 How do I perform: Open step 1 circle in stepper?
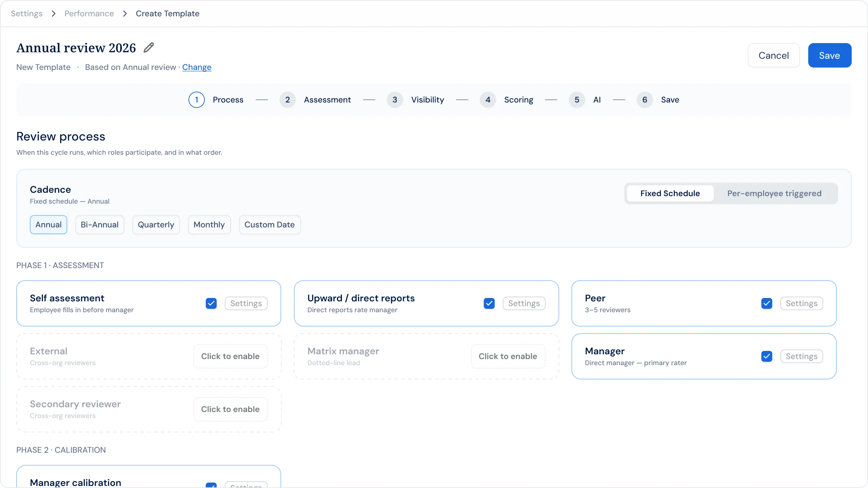pos(197,100)
